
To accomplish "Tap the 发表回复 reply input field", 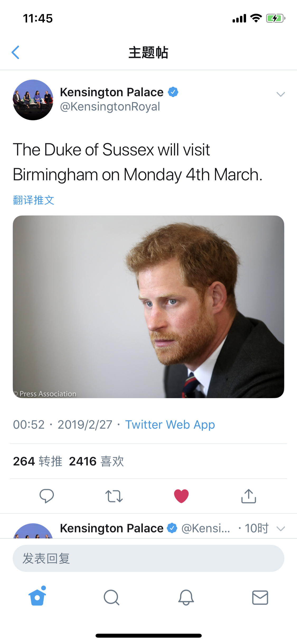I will 148,558.
